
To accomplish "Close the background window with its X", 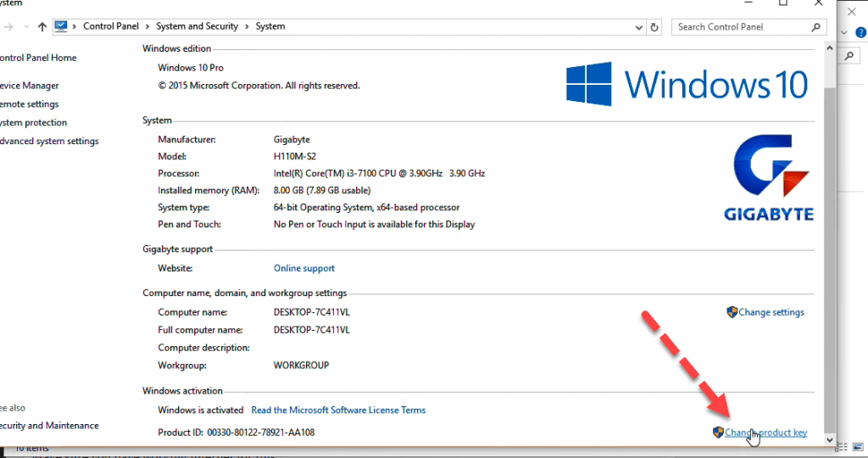I will click(852, 11).
